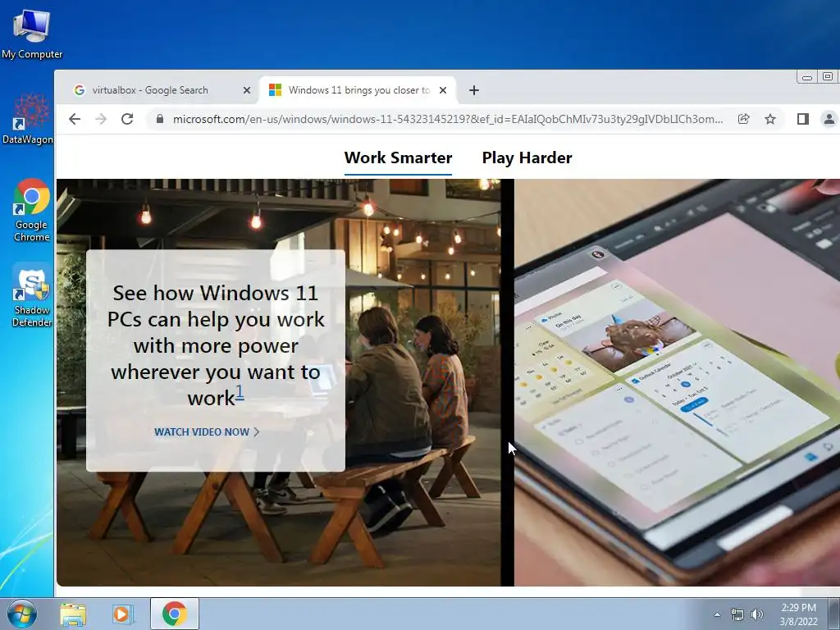The image size is (840, 630).
Task: Open Windows Media Player from taskbar
Action: click(123, 614)
